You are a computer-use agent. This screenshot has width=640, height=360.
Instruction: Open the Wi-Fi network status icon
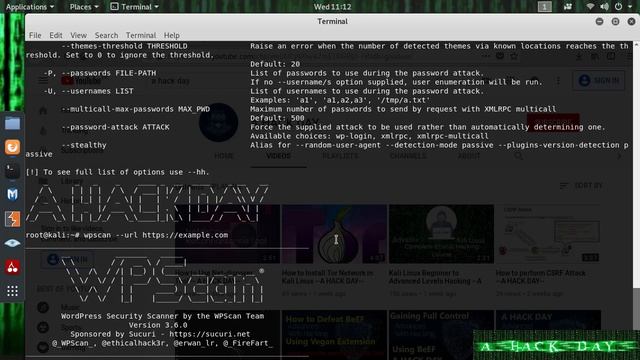pyautogui.click(x=590, y=7)
